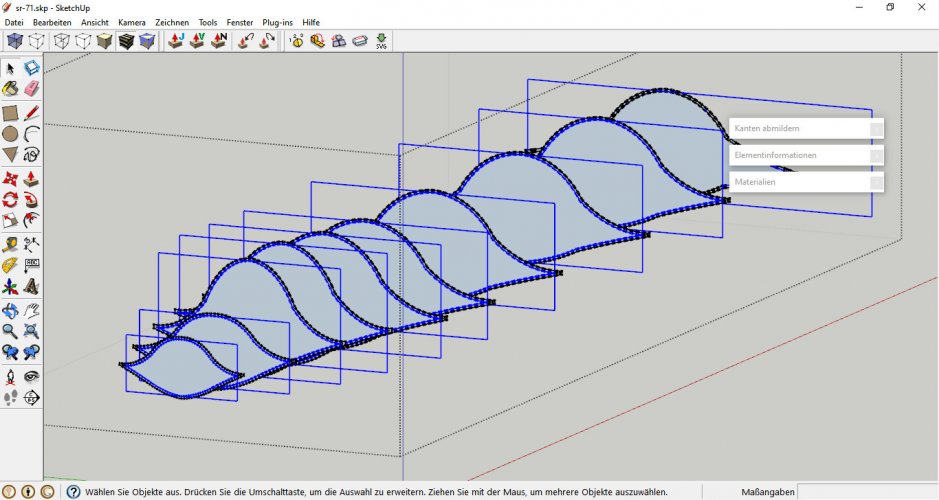The height and width of the screenshot is (500, 939).
Task: Click the flat slab plugin icon
Action: [360, 41]
